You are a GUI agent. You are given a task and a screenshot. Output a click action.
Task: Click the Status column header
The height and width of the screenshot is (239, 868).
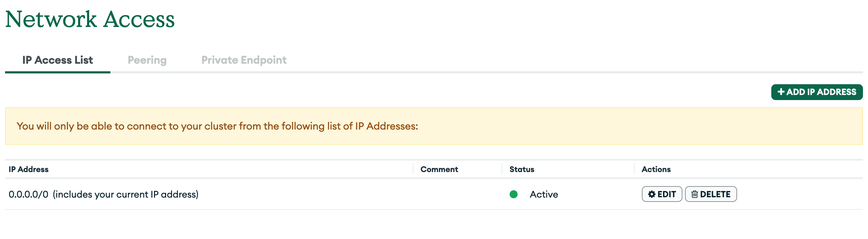tap(522, 169)
